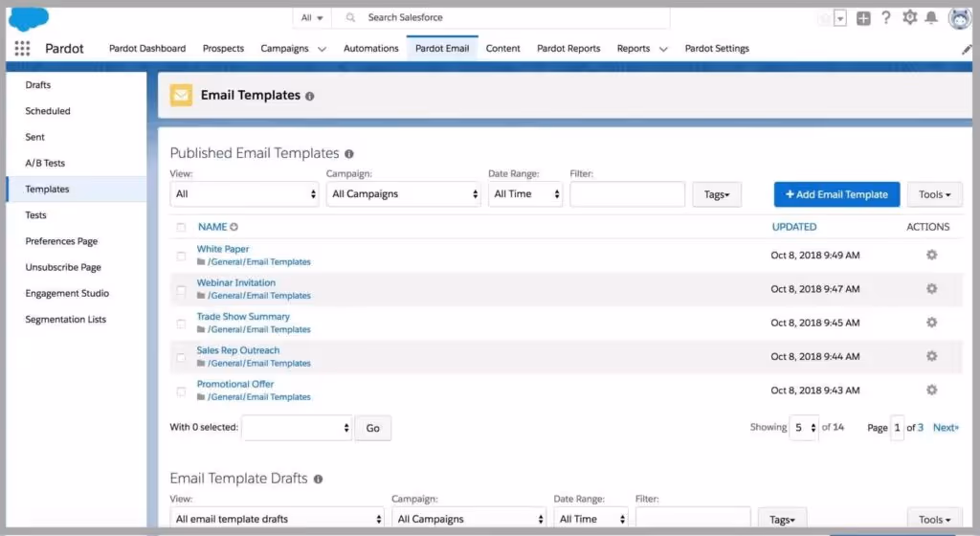Open the notifications bell
The image size is (980, 536).
[931, 17]
